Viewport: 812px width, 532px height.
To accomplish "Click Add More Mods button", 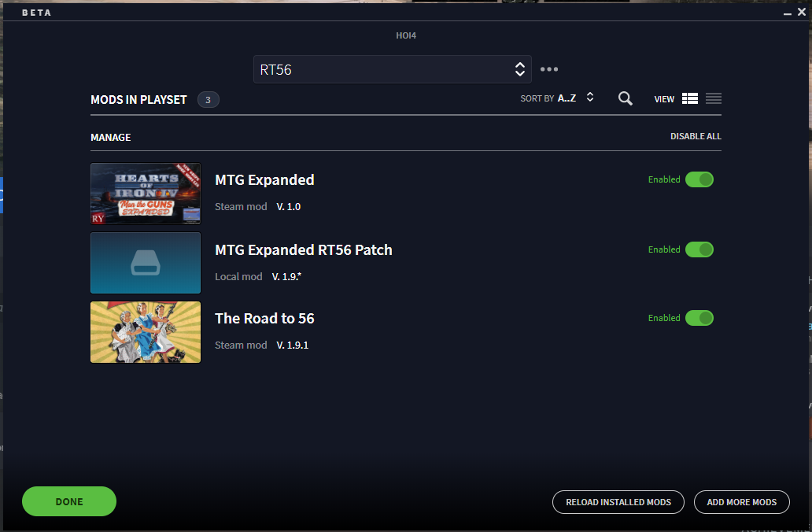I will coord(741,502).
